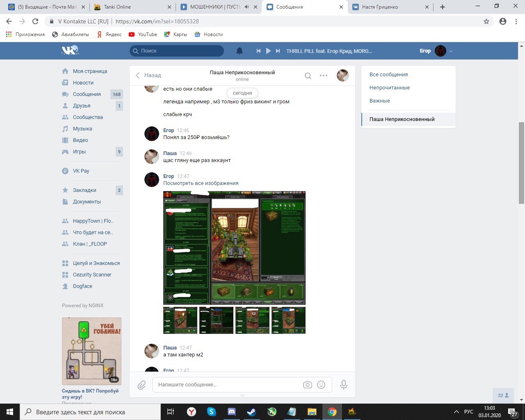The height and width of the screenshot is (420, 525).
Task: Click the message text input field
Action: point(228,385)
